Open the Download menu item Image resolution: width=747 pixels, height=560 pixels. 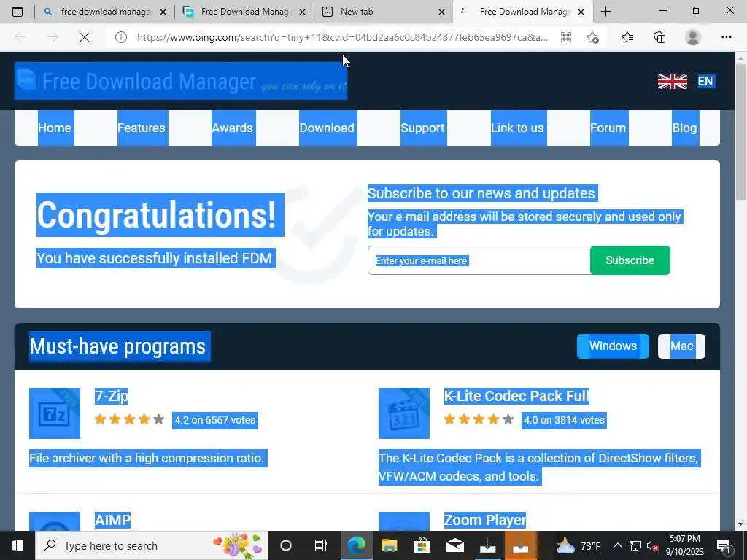[327, 128]
